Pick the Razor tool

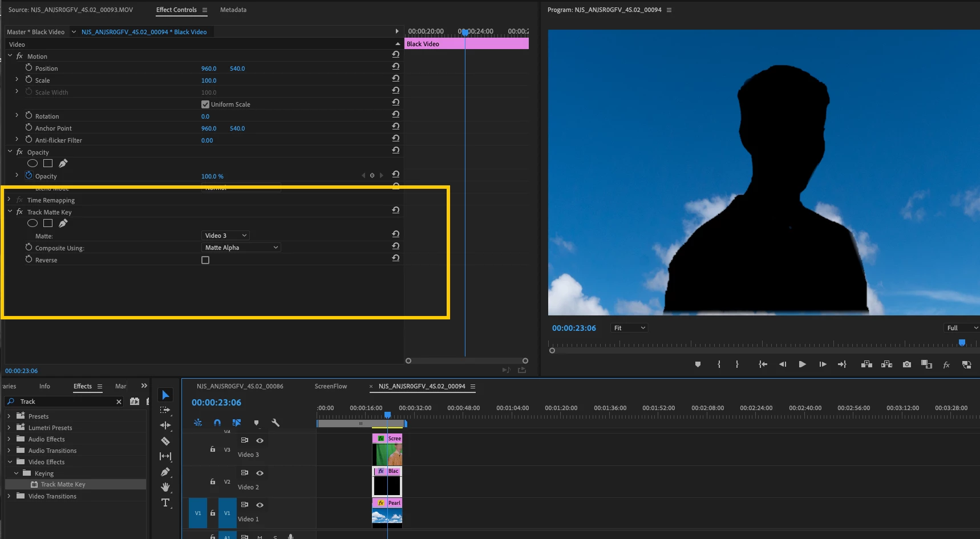165,441
